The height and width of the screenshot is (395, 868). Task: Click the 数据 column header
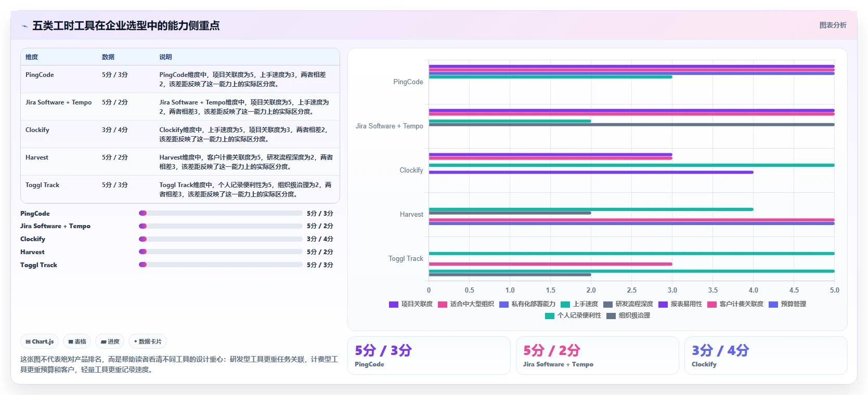click(x=108, y=57)
